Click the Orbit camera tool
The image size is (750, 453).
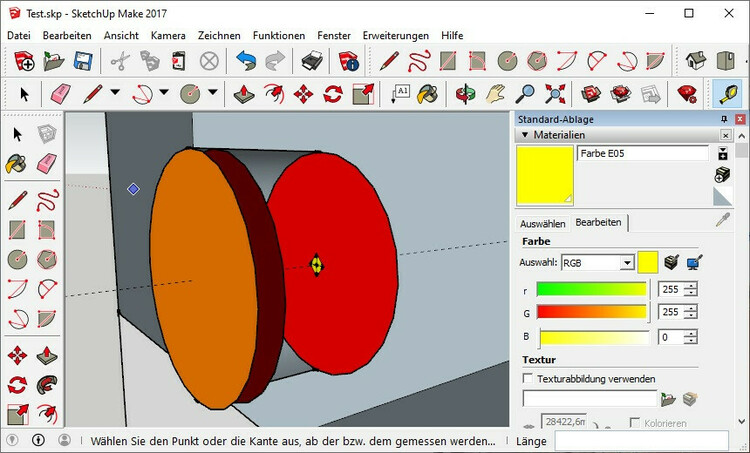(x=464, y=94)
